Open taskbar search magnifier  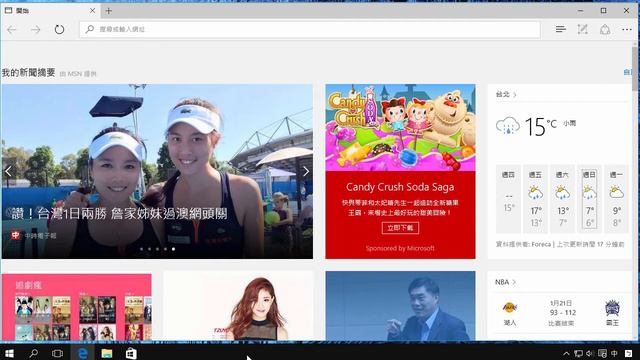(34, 353)
